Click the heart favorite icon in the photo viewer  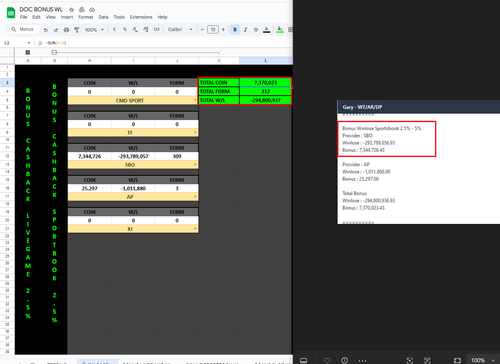327,360
